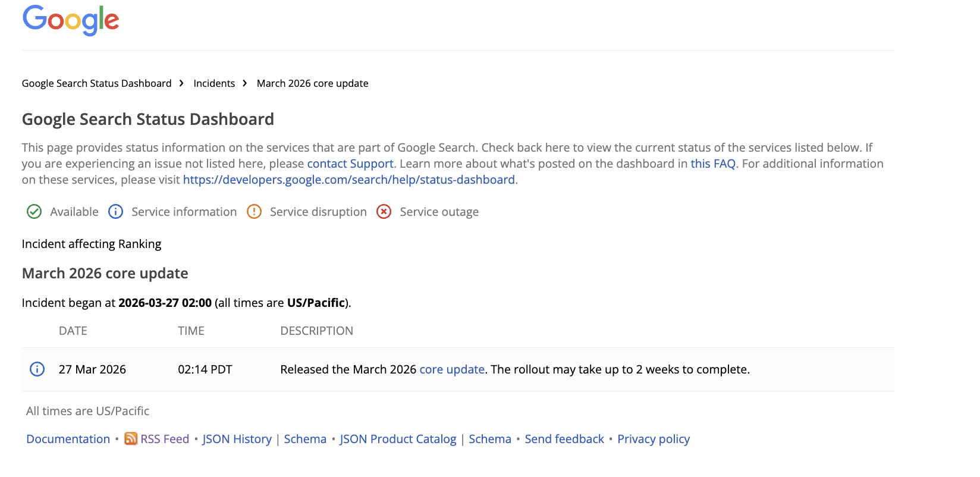Select March 2026 core update breadcrumb
The width and height of the screenshot is (980, 477).
[313, 83]
